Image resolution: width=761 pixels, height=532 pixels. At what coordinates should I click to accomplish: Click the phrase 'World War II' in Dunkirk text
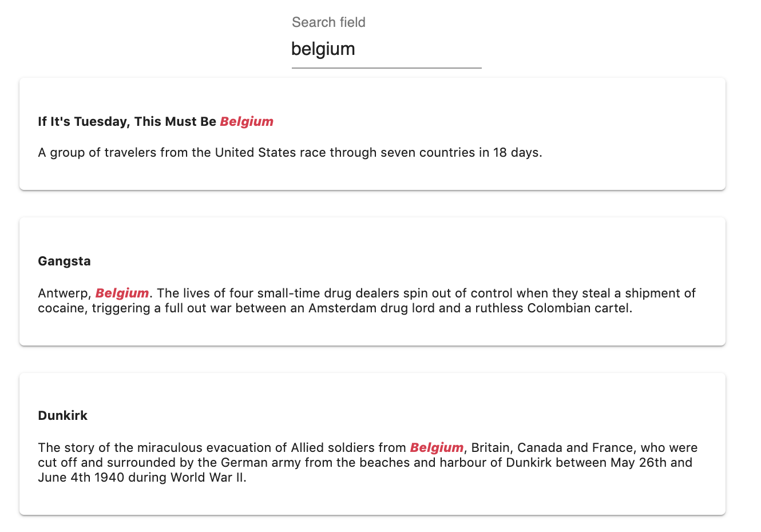[208, 477]
